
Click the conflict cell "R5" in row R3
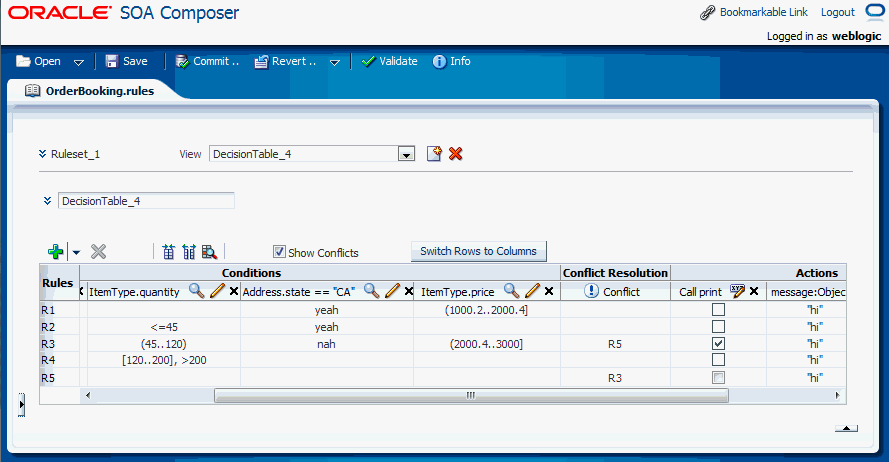click(x=615, y=344)
